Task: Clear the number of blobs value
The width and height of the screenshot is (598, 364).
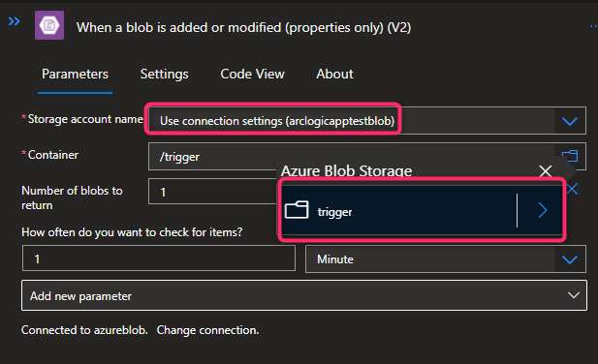Action: tap(573, 189)
